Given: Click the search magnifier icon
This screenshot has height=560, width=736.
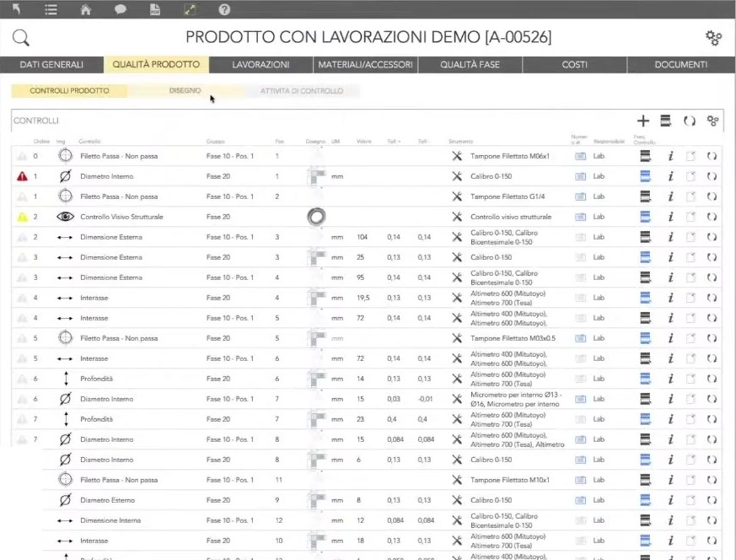Looking at the screenshot, I should tap(20, 38).
